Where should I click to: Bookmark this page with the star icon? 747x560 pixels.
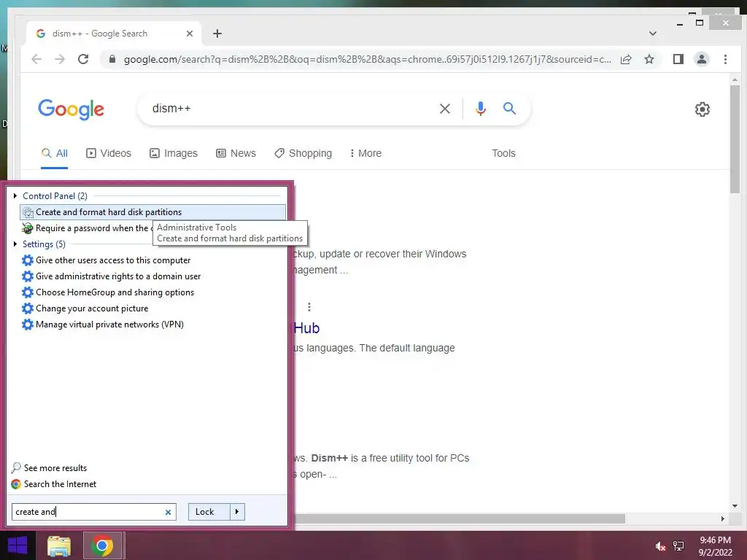pyautogui.click(x=649, y=59)
